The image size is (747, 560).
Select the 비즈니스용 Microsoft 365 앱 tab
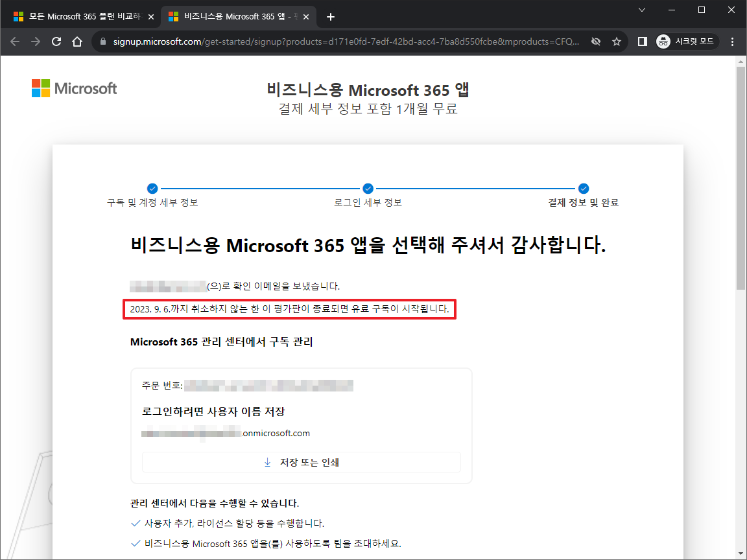[x=238, y=17]
